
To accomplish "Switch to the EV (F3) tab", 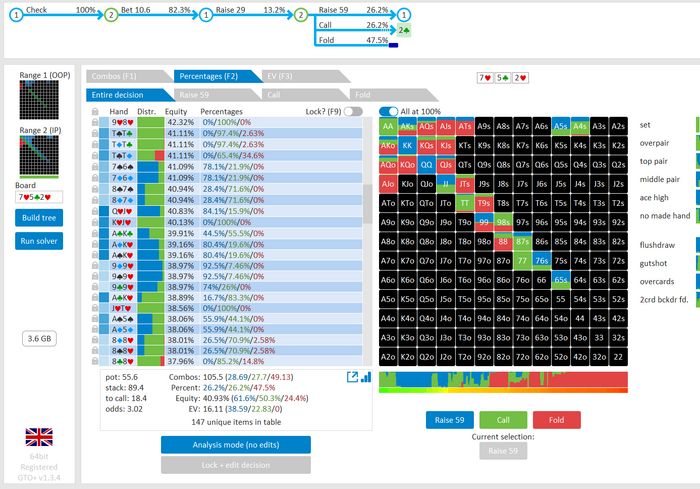I will [x=279, y=76].
